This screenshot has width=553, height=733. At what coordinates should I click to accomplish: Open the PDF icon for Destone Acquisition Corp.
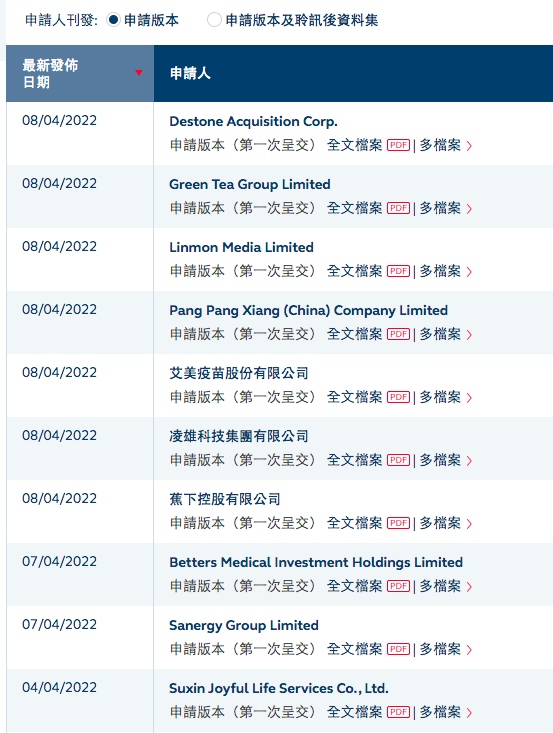pyautogui.click(x=398, y=145)
